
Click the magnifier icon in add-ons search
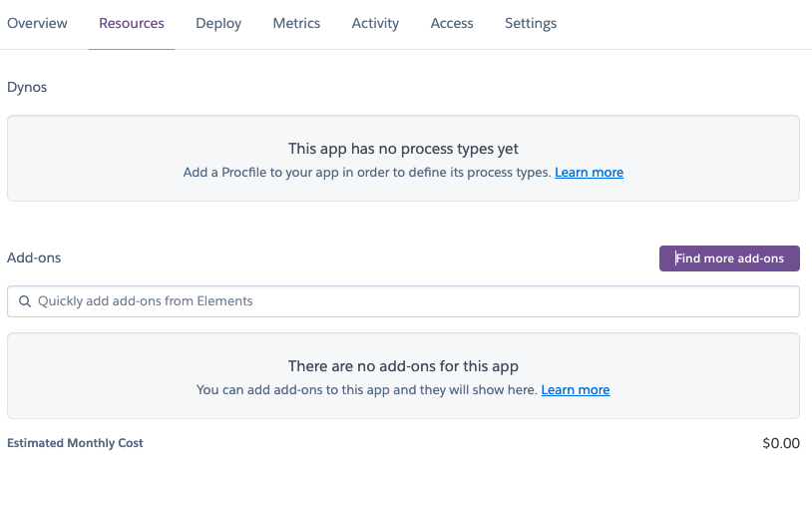tap(25, 301)
